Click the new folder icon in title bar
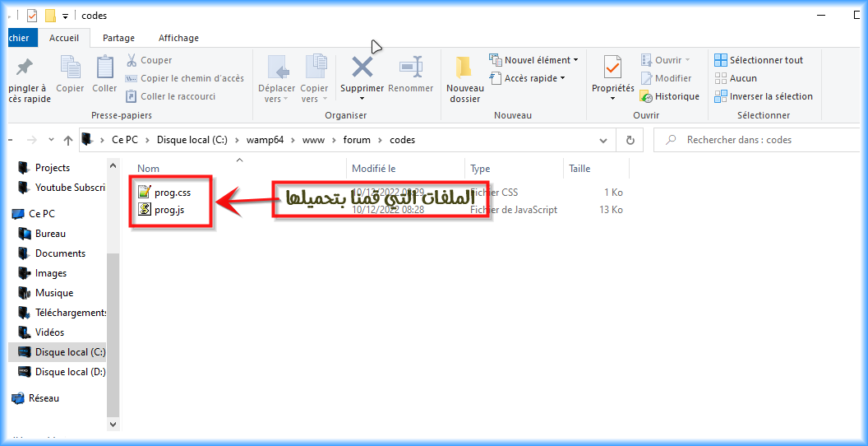 coord(50,16)
